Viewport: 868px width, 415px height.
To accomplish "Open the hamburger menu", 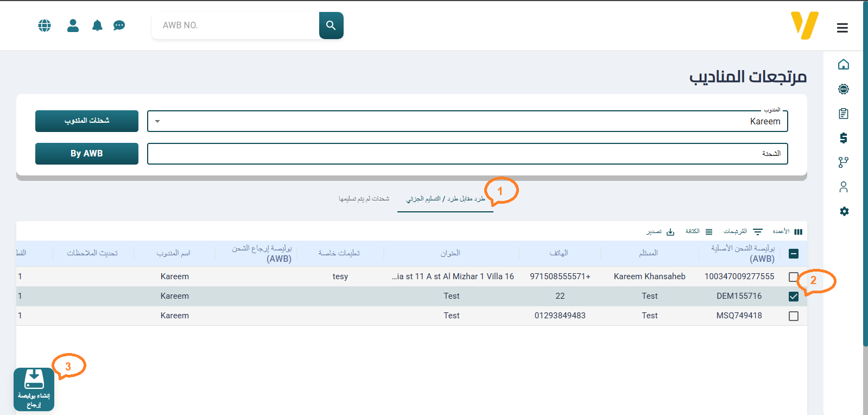I will (x=842, y=28).
